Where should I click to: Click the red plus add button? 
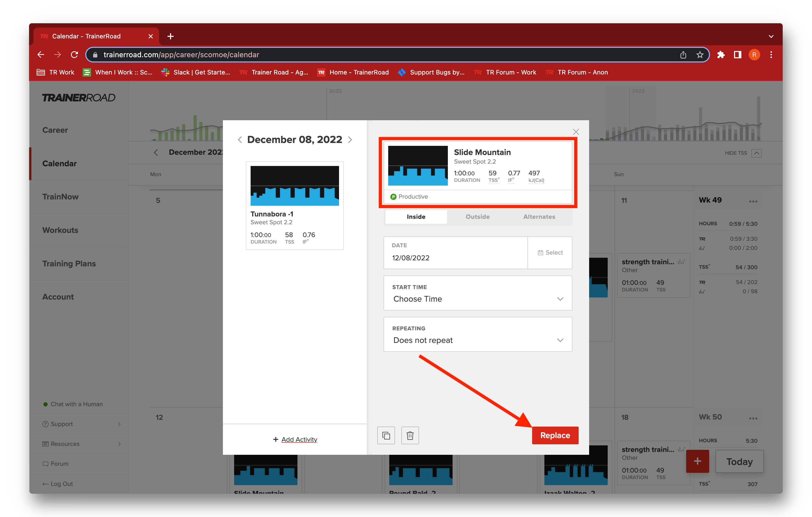697,461
